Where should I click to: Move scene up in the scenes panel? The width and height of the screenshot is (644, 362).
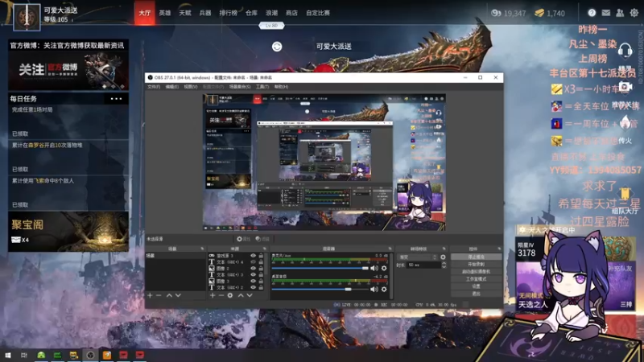tap(169, 295)
